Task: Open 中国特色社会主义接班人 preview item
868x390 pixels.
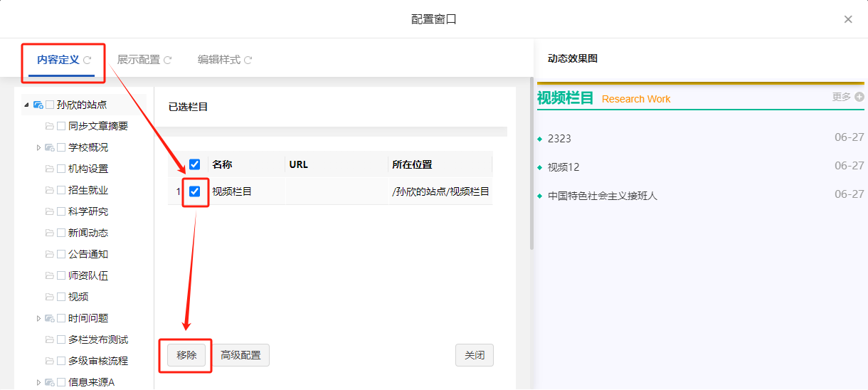Action: 603,196
